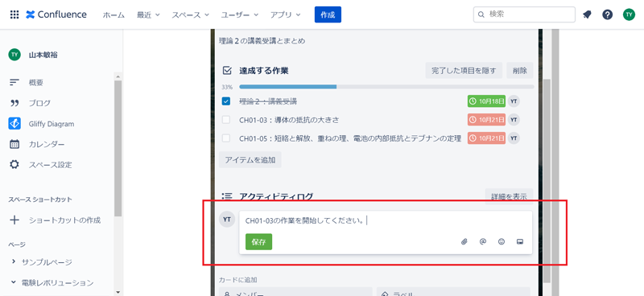Open スペース設定 in the sidebar
644x296 pixels.
coord(50,165)
